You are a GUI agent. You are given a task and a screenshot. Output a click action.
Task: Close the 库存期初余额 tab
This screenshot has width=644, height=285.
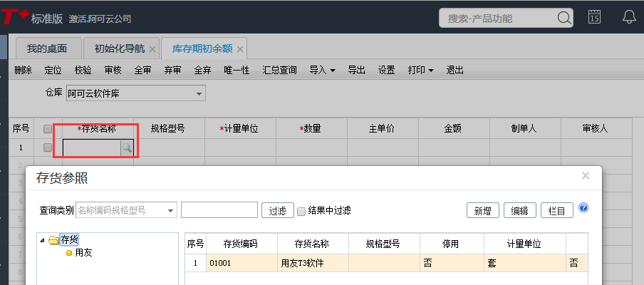pos(240,49)
